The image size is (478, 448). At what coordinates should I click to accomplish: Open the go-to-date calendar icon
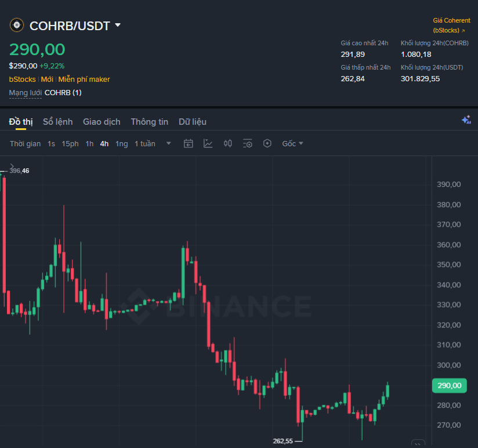tap(189, 143)
